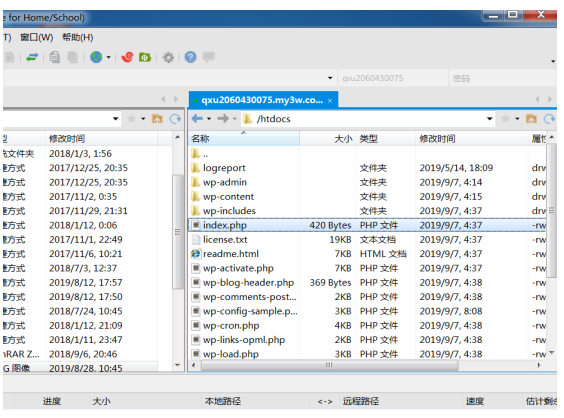Expand toolbar overflow arrow at right
Viewport: 564px width, 418px height.
[553, 62]
